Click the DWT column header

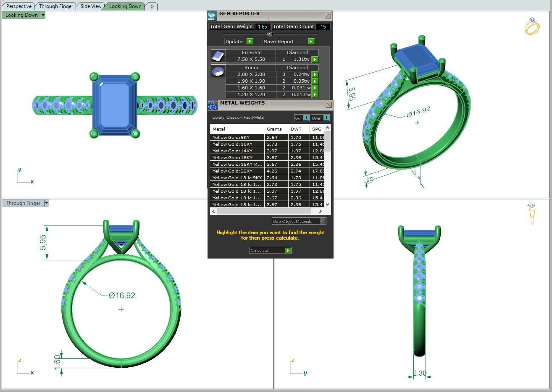[299, 129]
